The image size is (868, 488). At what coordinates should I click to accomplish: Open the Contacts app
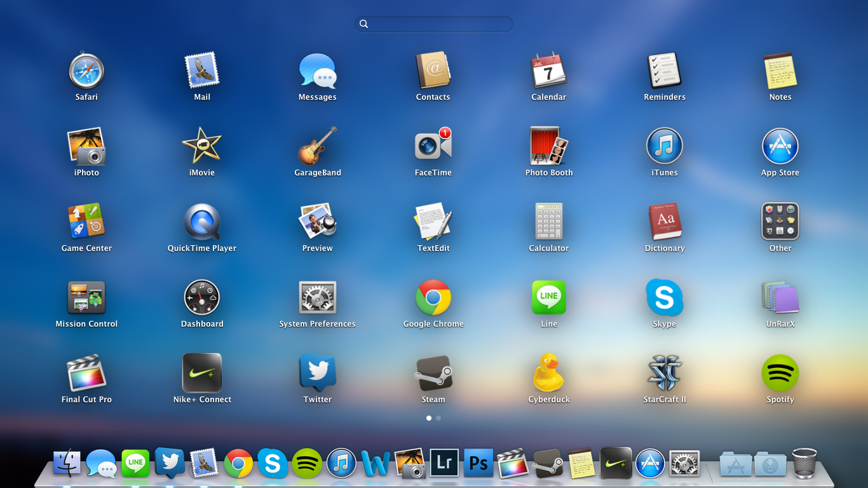coord(433,71)
